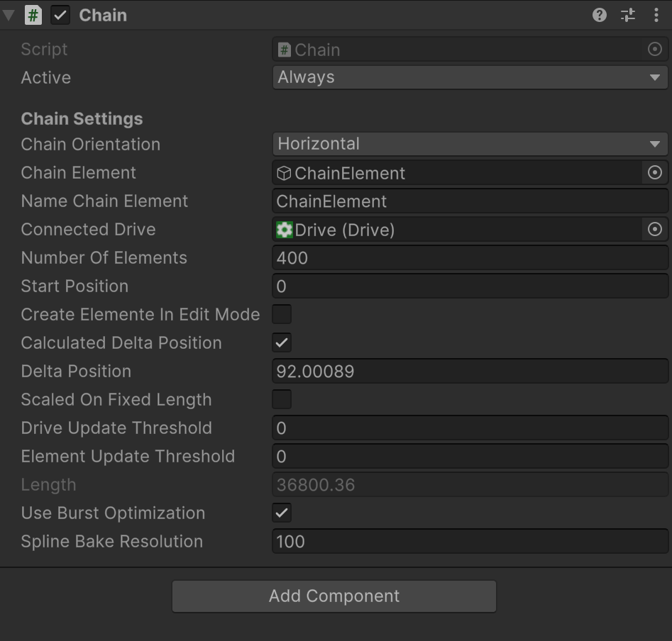Uncheck Calculated Delta Position

pyautogui.click(x=282, y=342)
